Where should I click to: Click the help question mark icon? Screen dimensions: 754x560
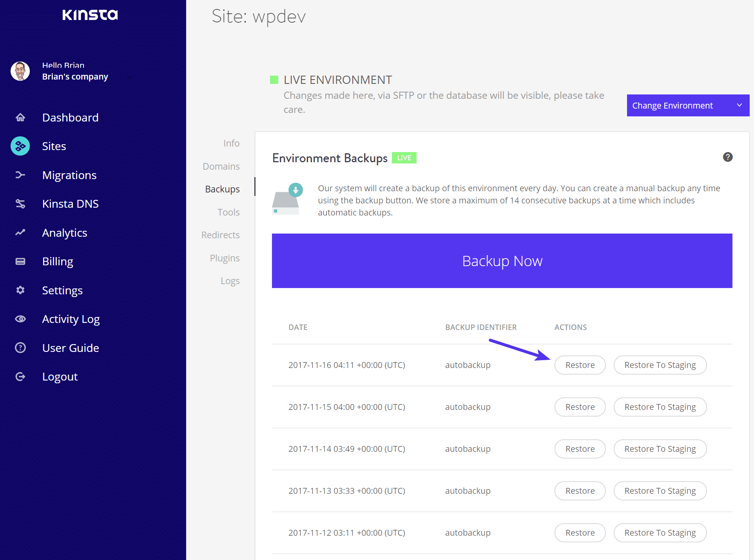(727, 157)
